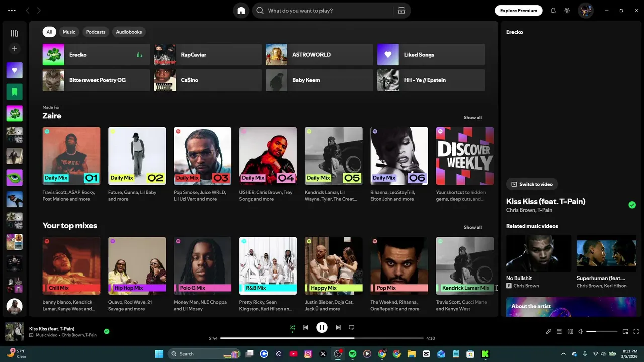Open the weather widget showing 57°F
644x362 pixels.
point(17,353)
